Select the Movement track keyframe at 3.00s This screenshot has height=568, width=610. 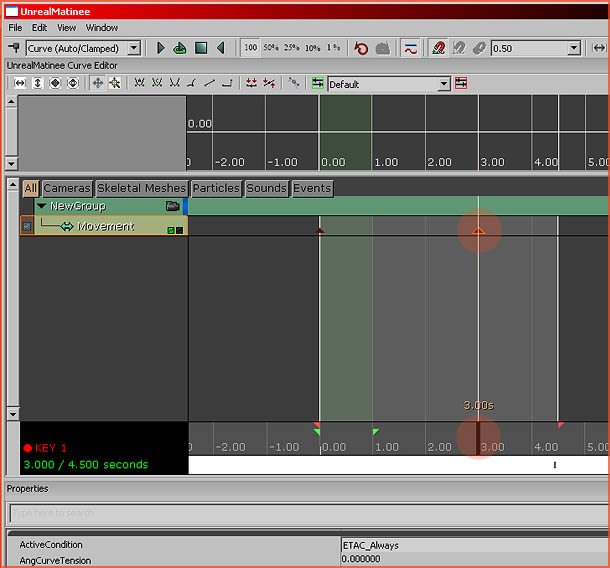[478, 231]
